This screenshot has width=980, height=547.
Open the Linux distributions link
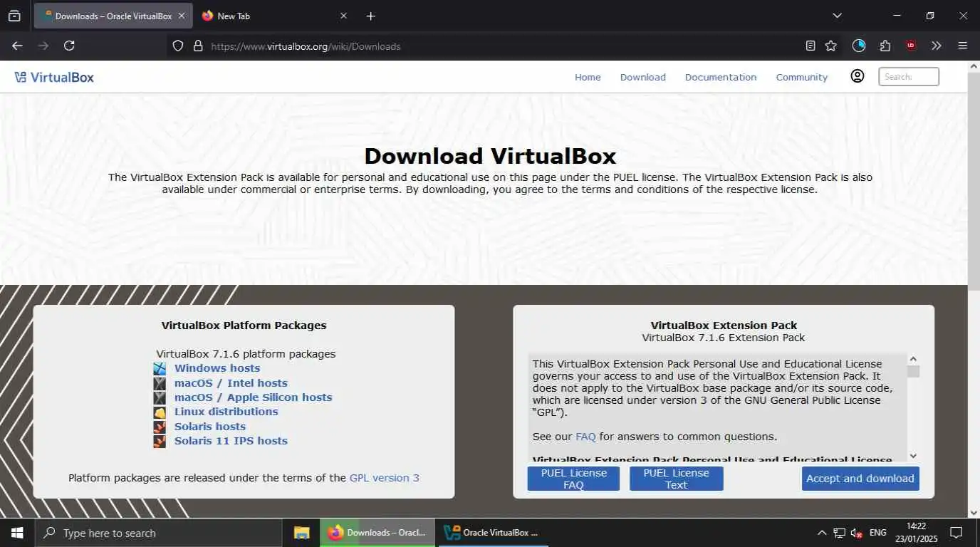pos(226,412)
